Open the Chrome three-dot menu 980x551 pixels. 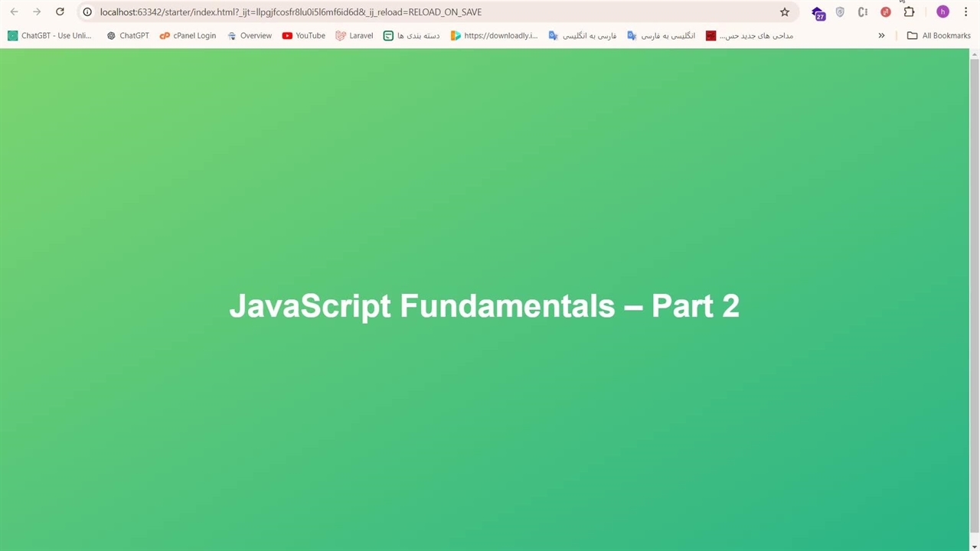(965, 11)
